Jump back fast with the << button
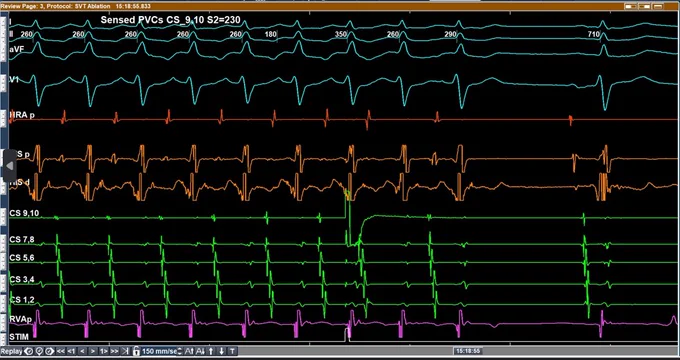Image resolution: width=680 pixels, height=360 pixels. pos(61,351)
